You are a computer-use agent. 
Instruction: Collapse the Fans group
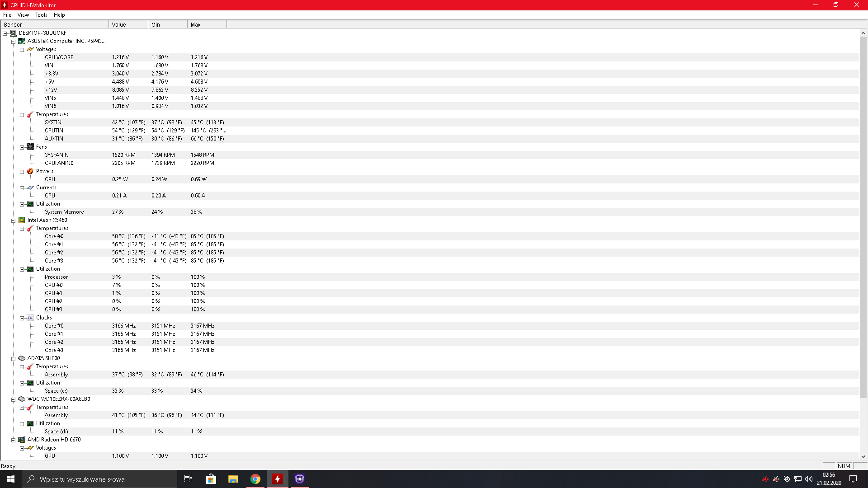point(22,147)
